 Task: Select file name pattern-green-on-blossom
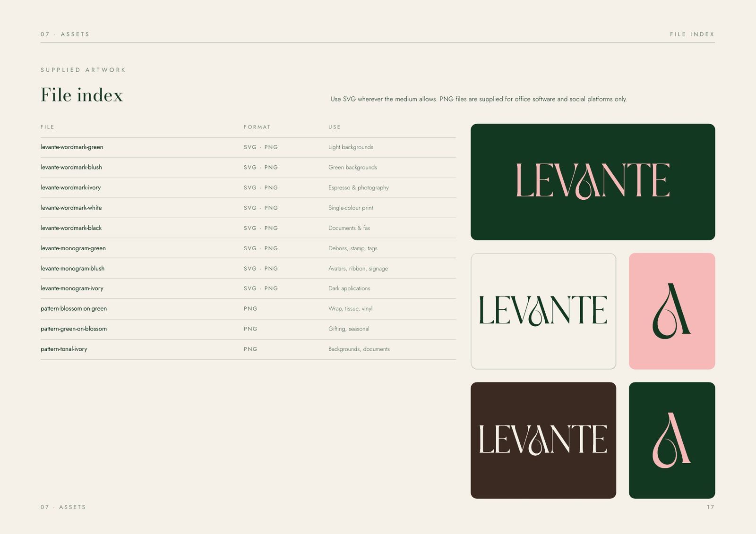[74, 329]
